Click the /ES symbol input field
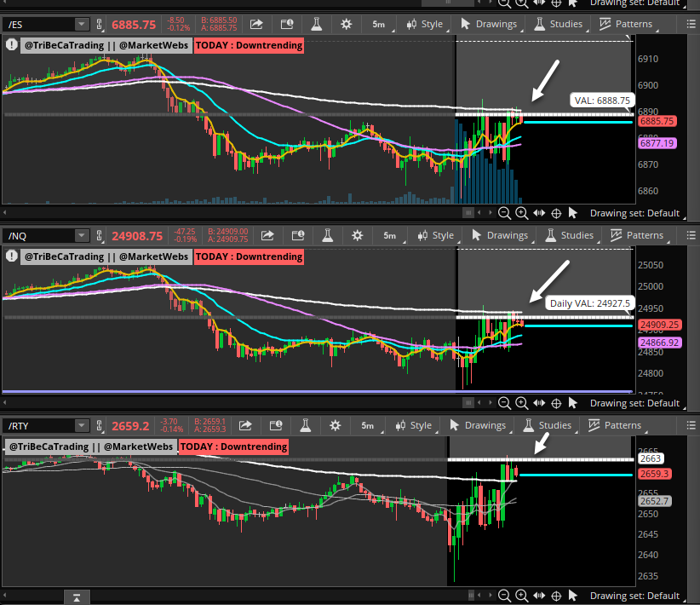 (x=39, y=24)
